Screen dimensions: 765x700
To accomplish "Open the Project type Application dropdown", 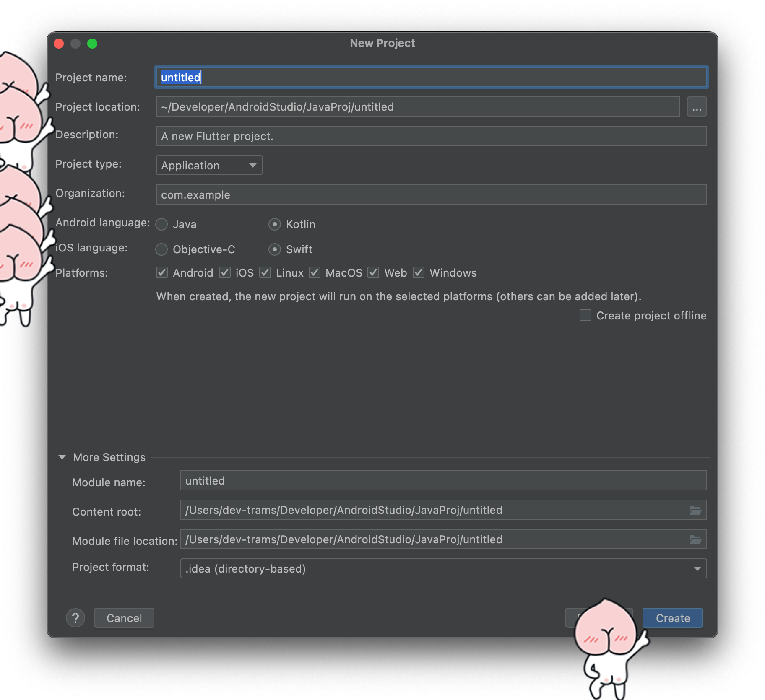I will [x=209, y=165].
